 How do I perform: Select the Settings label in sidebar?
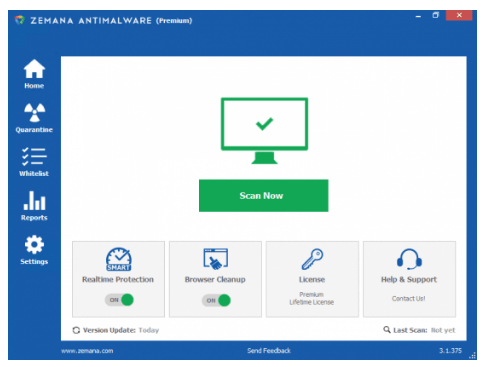34,262
